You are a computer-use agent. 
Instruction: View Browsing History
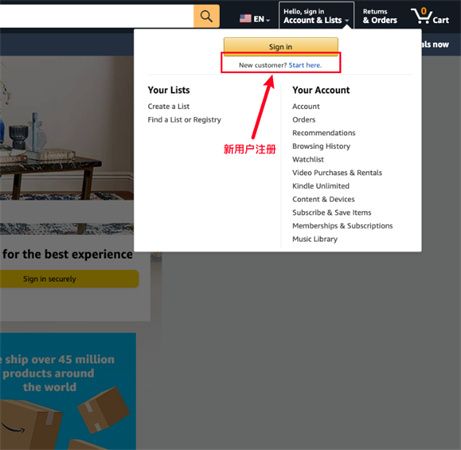321,146
